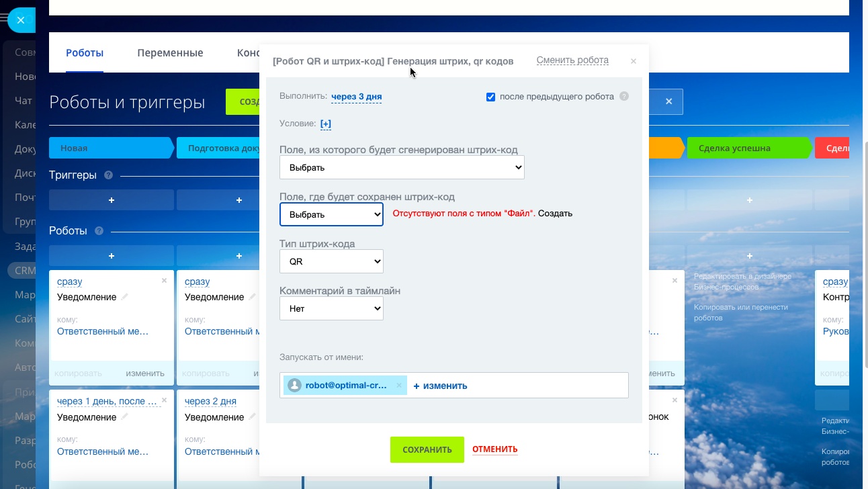
Task: Add a trigger to the Подготовка stage
Action: pos(239,200)
